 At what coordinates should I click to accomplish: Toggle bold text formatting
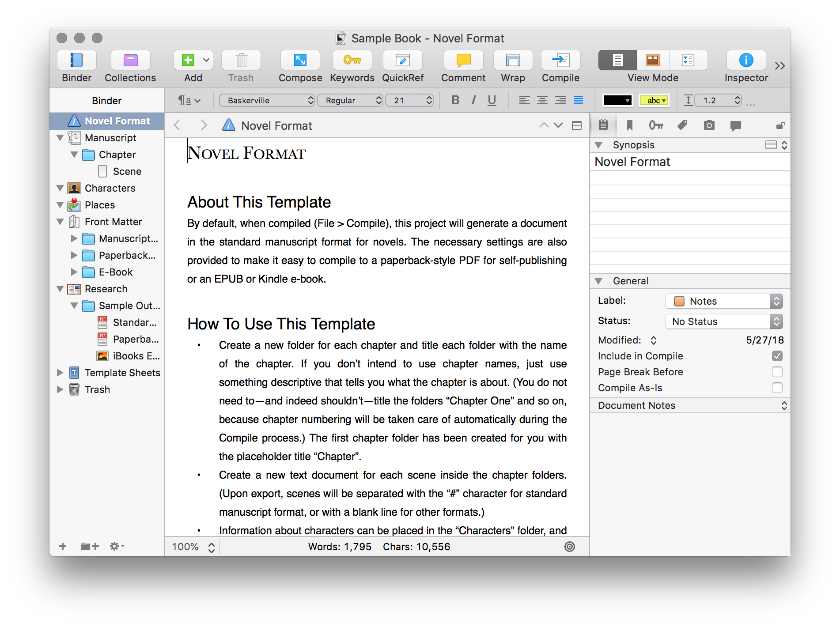coord(455,101)
